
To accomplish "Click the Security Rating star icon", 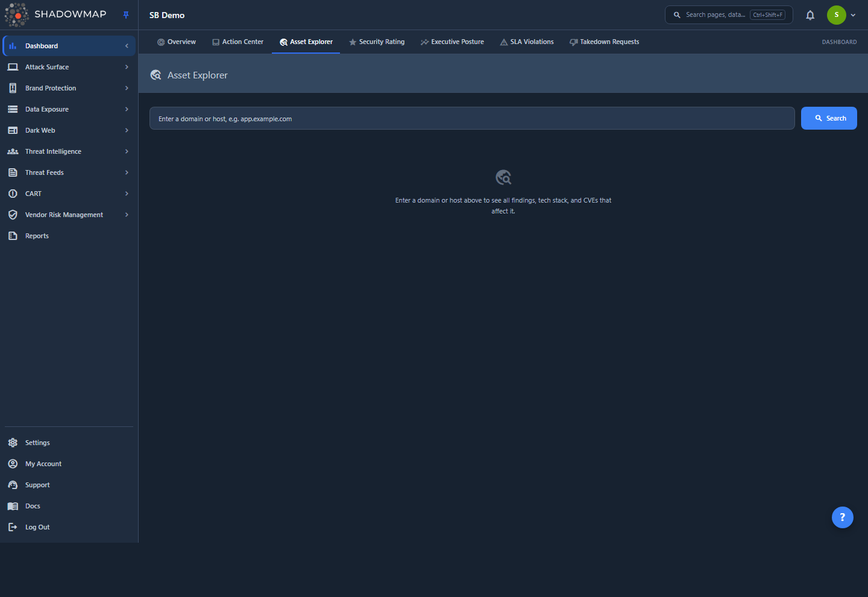I will pyautogui.click(x=353, y=42).
